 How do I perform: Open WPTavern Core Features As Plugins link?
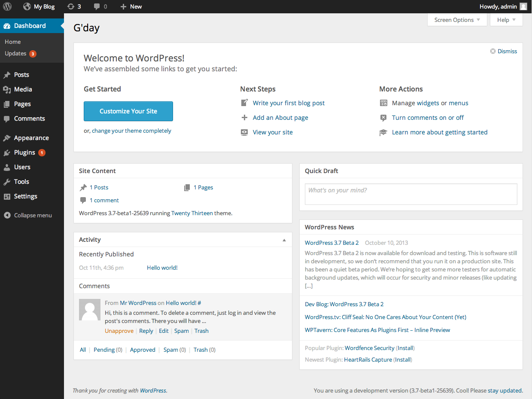pos(377,330)
